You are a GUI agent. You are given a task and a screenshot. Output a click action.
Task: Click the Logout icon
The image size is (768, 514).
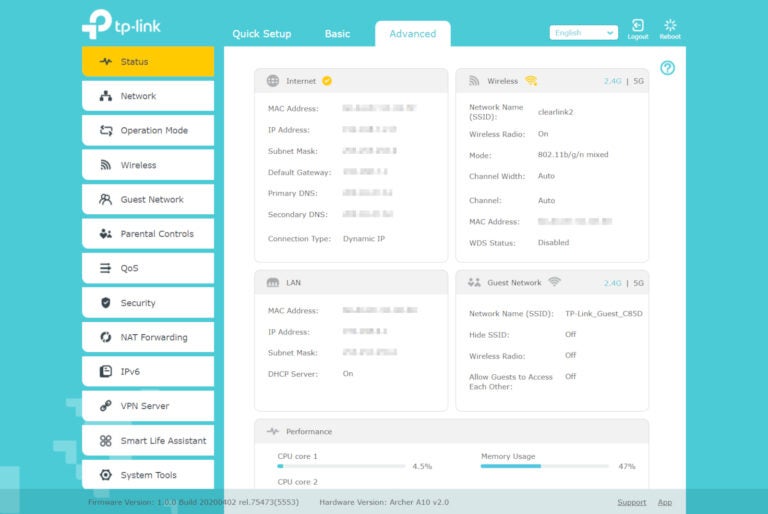pos(637,27)
